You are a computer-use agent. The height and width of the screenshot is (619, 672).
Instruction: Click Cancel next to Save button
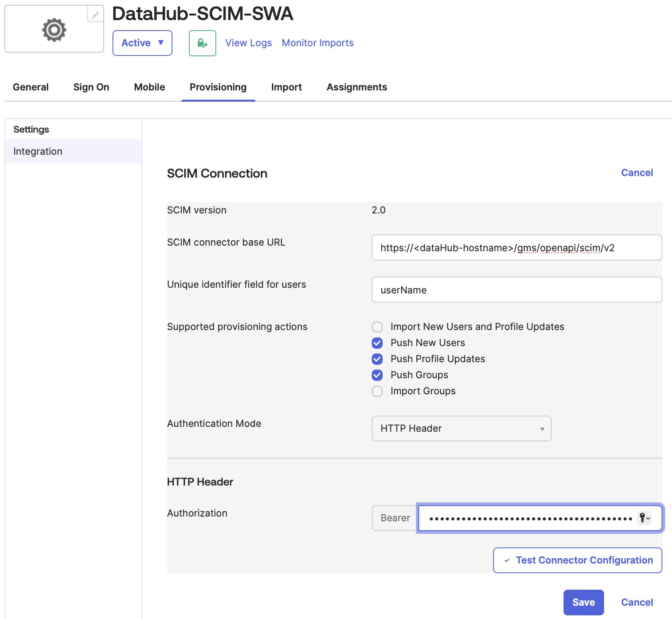(x=637, y=603)
